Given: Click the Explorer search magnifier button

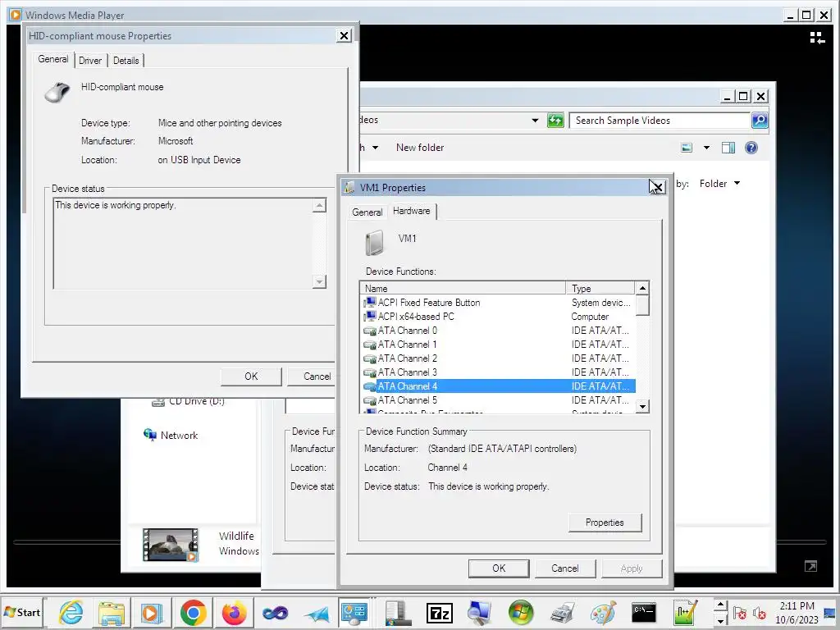Looking at the screenshot, I should pyautogui.click(x=759, y=121).
